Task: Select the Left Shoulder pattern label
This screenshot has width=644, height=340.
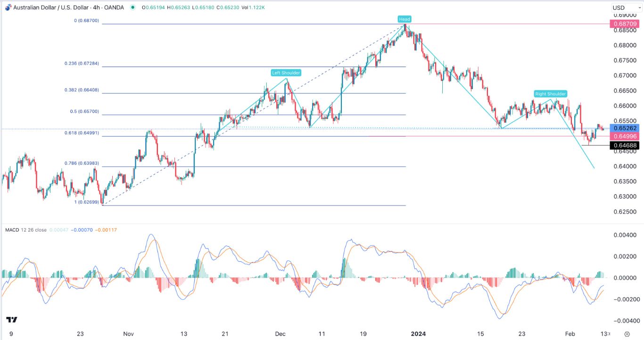Action: [x=286, y=73]
